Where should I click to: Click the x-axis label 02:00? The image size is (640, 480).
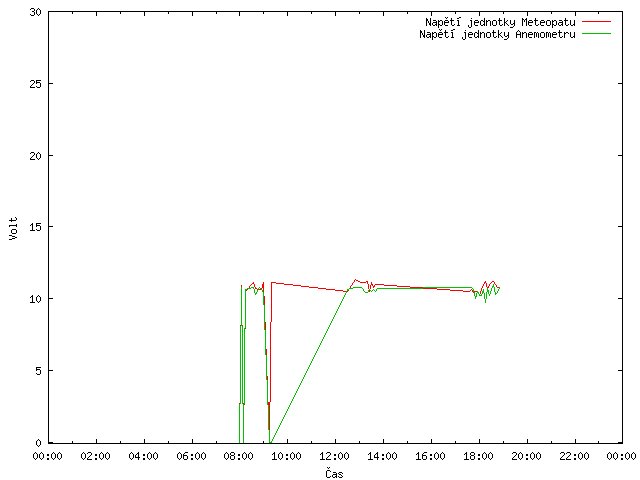coord(96,456)
